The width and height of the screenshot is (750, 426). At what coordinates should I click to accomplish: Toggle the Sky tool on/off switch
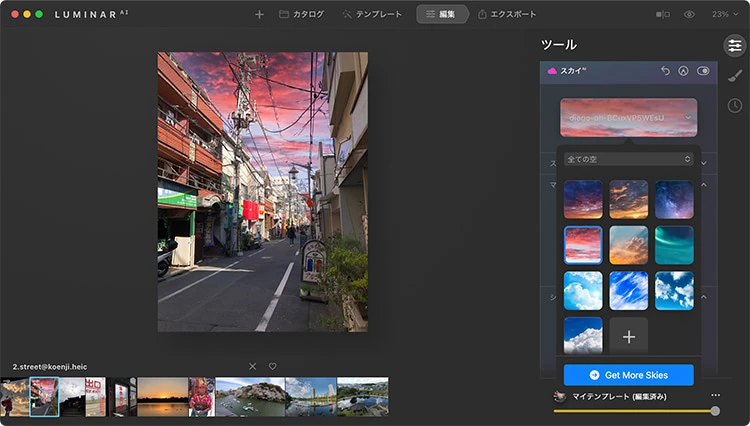[703, 71]
